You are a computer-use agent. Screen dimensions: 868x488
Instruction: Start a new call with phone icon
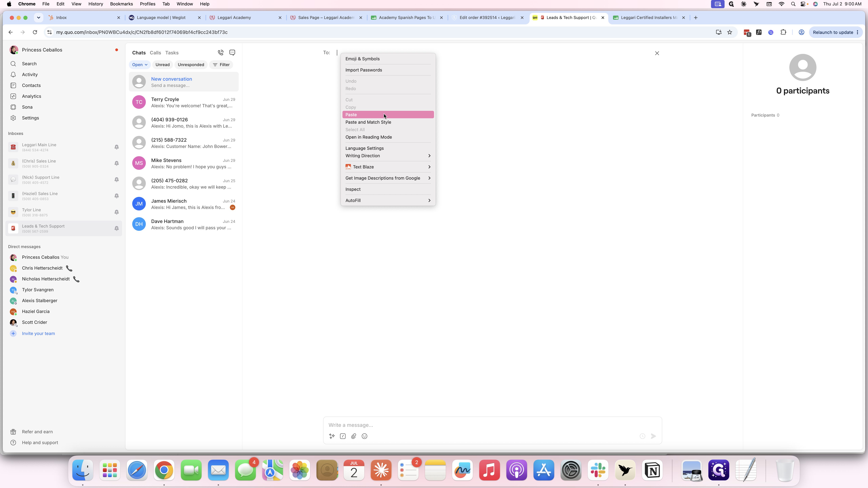(x=220, y=53)
